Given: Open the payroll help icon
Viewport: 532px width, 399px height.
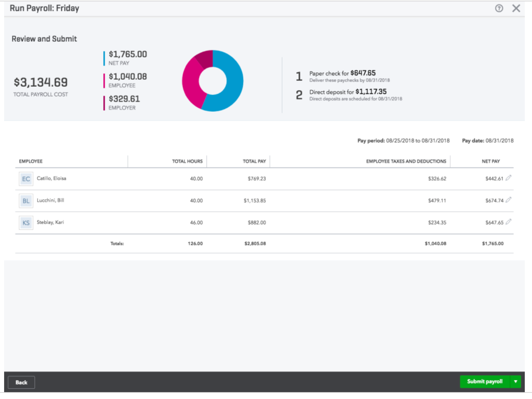Looking at the screenshot, I should [499, 8].
